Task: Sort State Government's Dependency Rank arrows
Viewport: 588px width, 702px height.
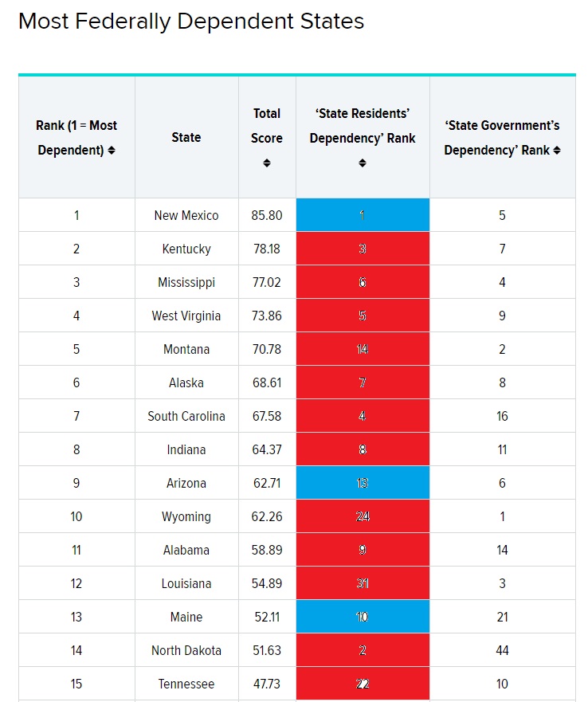Action: click(x=557, y=151)
